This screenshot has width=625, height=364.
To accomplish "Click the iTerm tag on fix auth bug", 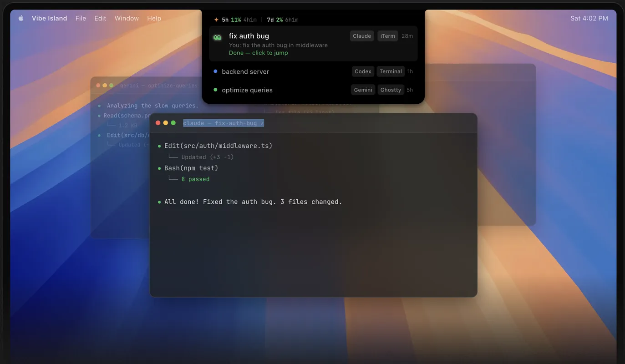I will coord(388,36).
